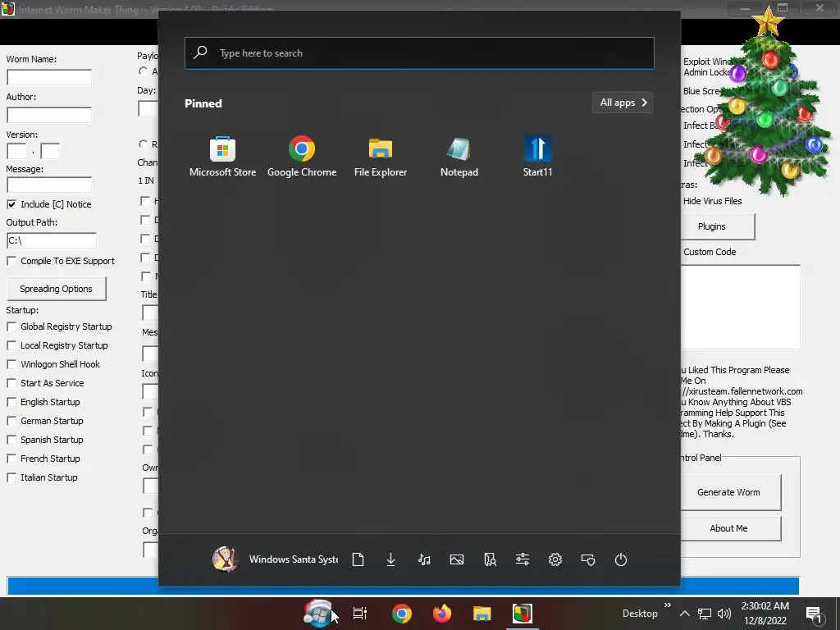Click the Output Path field containing C:\
The image size is (840, 630).
52,240
